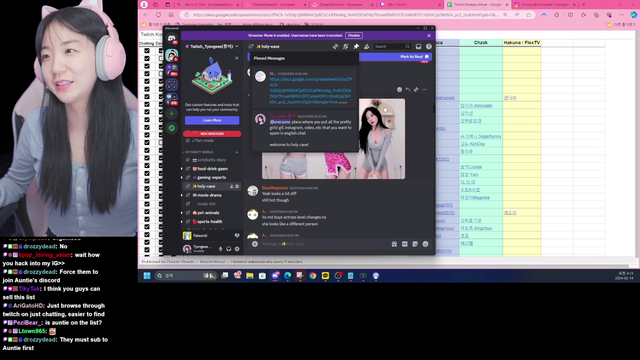Screen dimensions: 640x360
Task: Toggle spreadsheet checkbox beside Learn More button
Action: 147,120
